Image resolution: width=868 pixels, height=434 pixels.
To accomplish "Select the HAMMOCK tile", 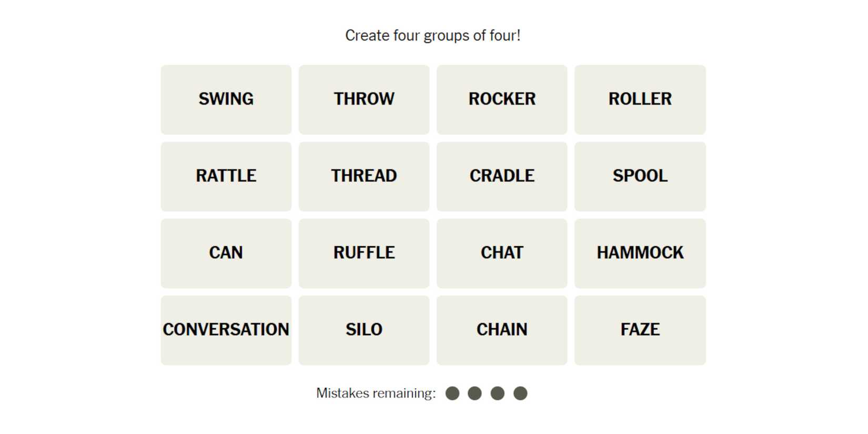I will pyautogui.click(x=640, y=253).
